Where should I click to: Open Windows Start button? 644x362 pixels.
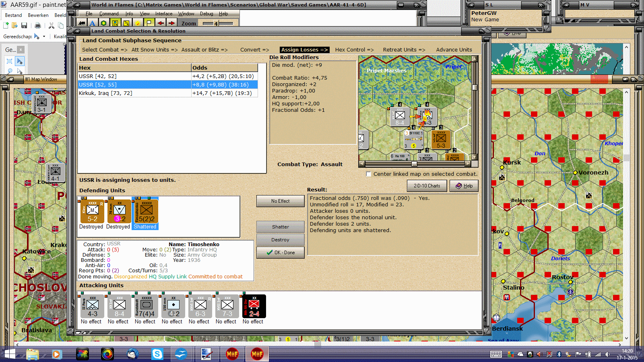click(x=9, y=354)
